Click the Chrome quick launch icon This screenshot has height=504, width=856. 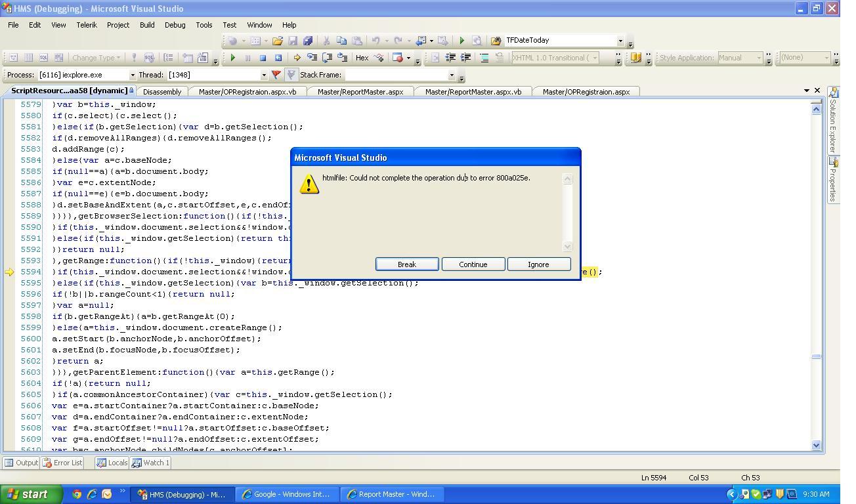(x=77, y=494)
